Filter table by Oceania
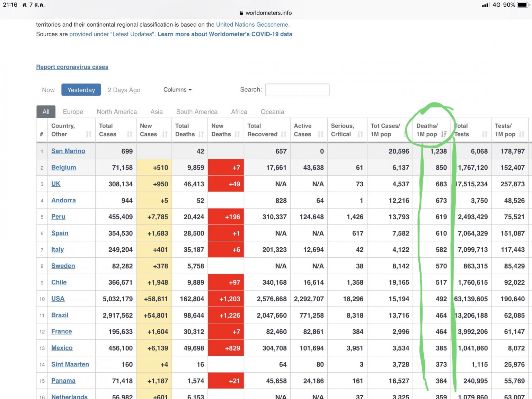The width and height of the screenshot is (532, 399). 272,112
